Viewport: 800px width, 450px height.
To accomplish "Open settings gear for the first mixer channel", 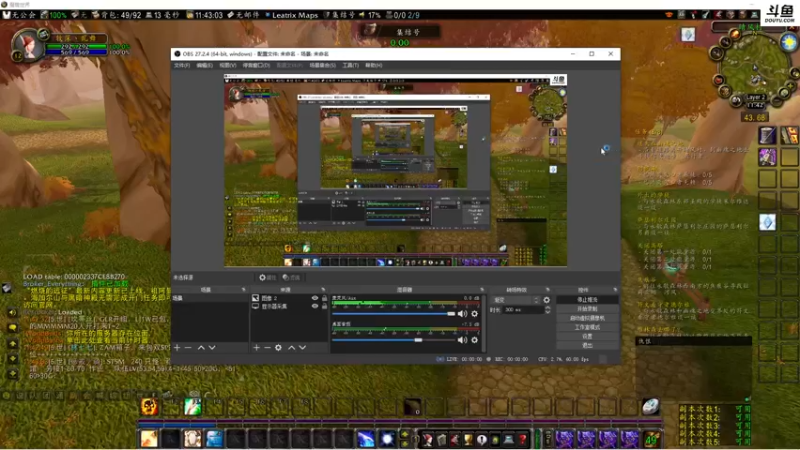I will pyautogui.click(x=474, y=314).
